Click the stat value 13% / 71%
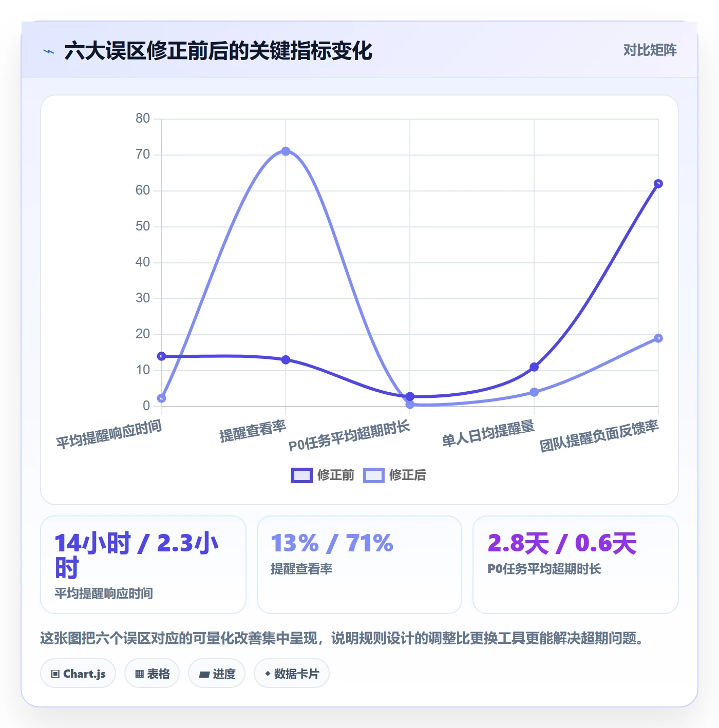 tap(332, 543)
